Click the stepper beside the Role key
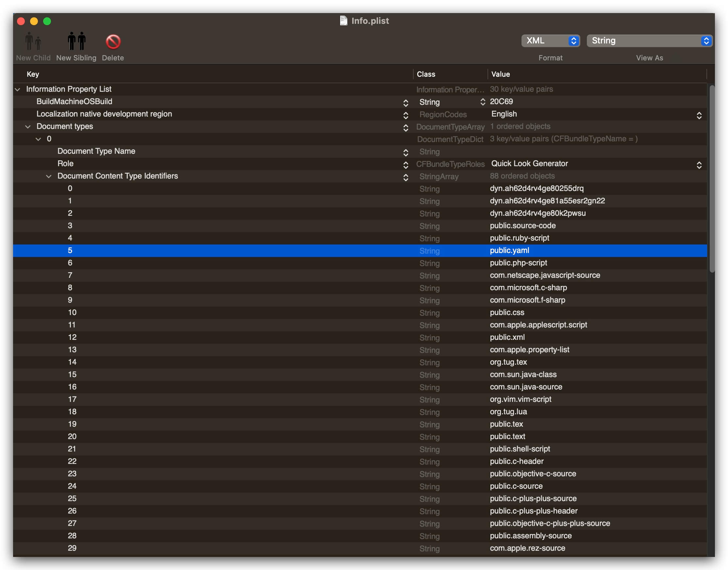 (406, 165)
